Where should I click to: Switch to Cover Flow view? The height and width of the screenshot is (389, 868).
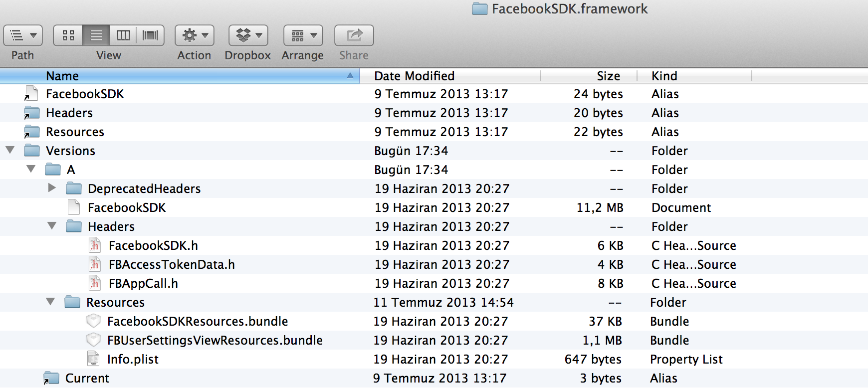[x=150, y=35]
